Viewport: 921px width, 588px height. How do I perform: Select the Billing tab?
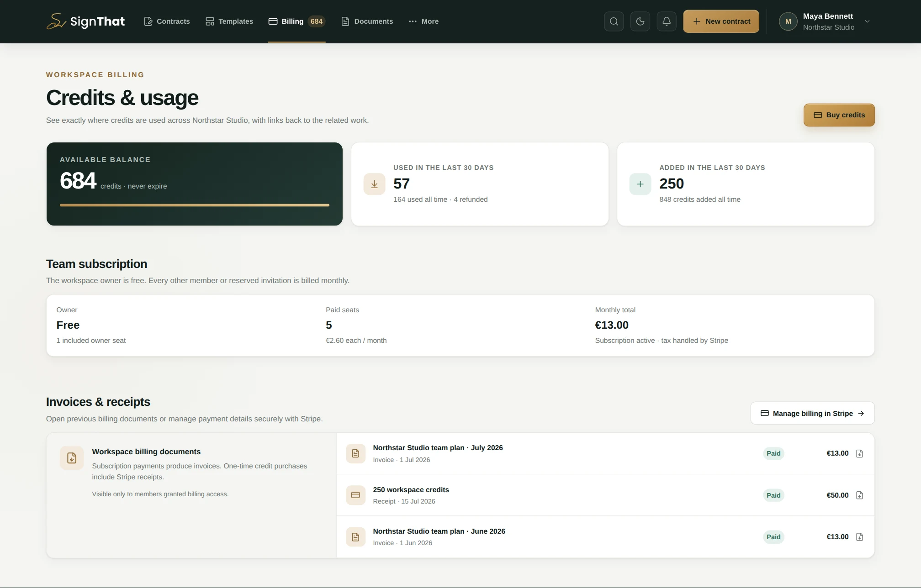coord(296,21)
